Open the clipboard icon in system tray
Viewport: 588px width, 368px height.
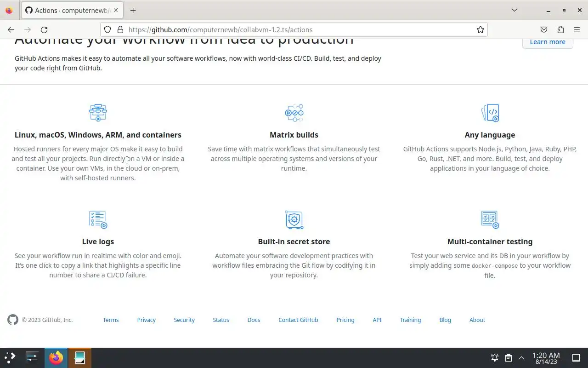[x=508, y=358]
